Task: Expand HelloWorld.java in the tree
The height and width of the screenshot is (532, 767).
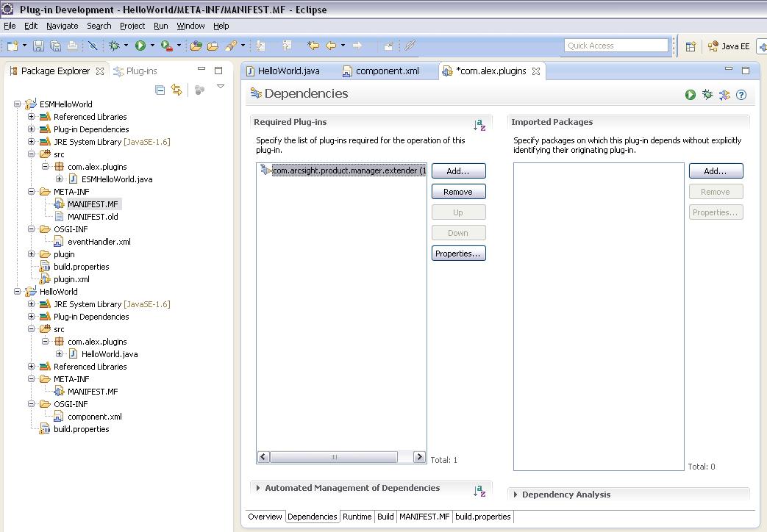Action: coord(59,354)
